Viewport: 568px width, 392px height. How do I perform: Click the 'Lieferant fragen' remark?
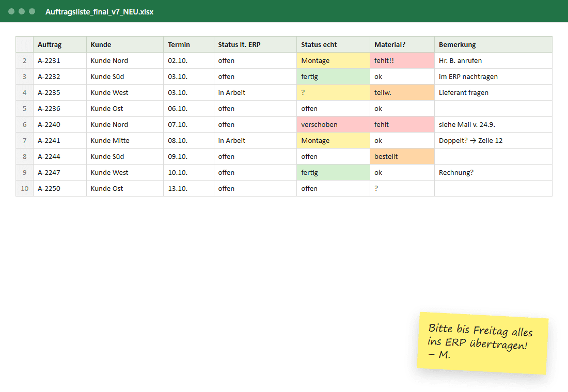click(x=493, y=93)
